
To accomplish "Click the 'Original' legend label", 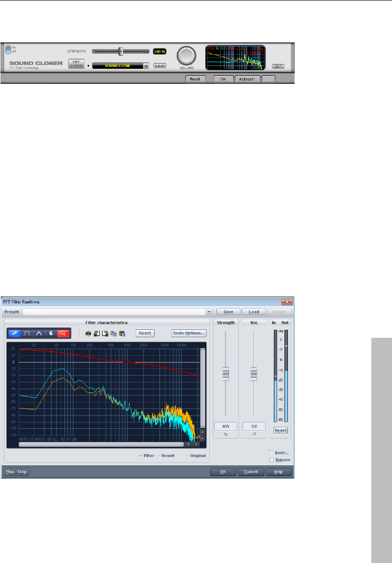I will tap(198, 456).
